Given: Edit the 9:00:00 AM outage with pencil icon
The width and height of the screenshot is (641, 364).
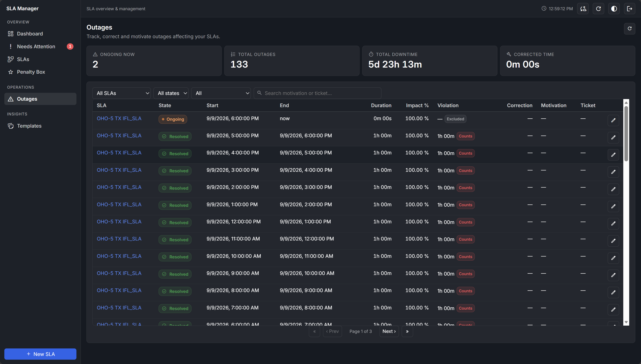Looking at the screenshot, I should [x=613, y=275].
